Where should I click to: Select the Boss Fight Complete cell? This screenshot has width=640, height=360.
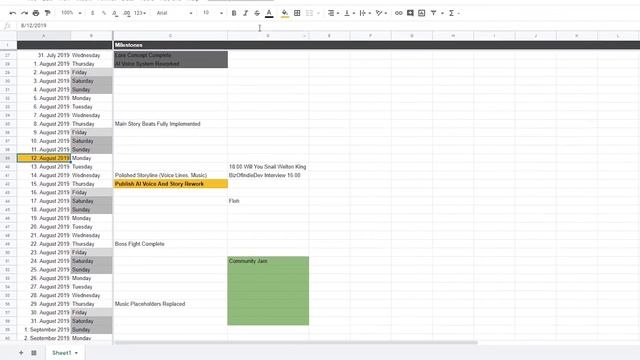pyautogui.click(x=170, y=244)
